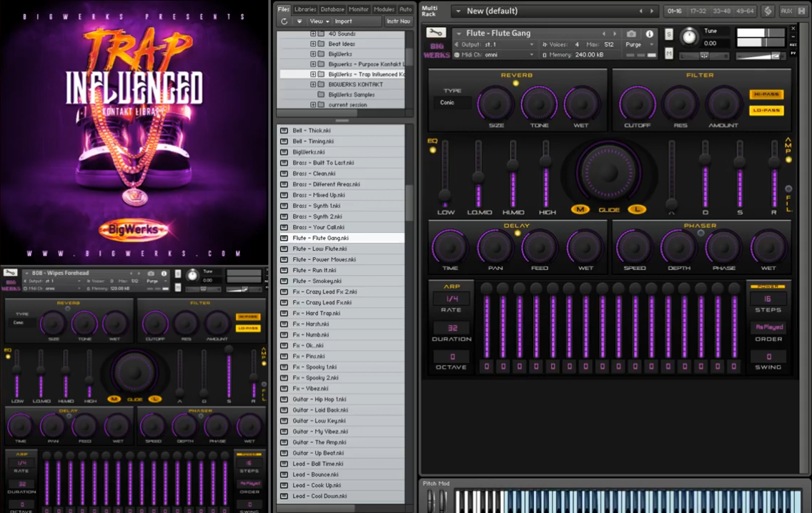This screenshot has height=513, width=812.
Task: Click the Filter RES knob
Action: coord(680,104)
